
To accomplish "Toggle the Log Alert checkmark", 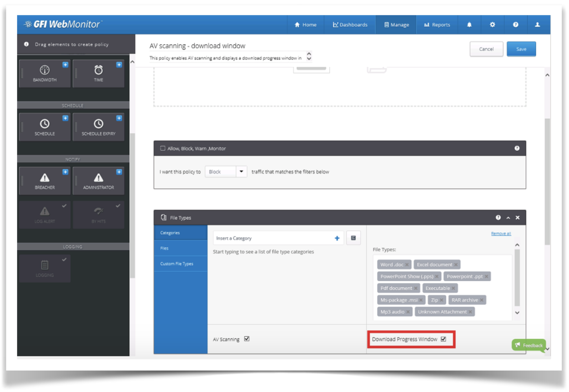I will (64, 206).
